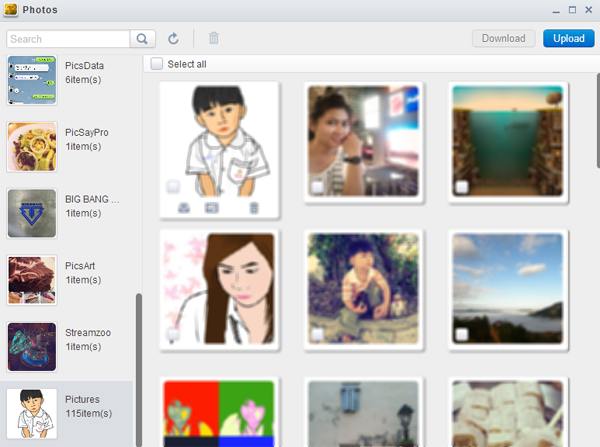Click the "1item(s)" count under PicSayPro
The width and height of the screenshot is (600, 447).
point(83,146)
